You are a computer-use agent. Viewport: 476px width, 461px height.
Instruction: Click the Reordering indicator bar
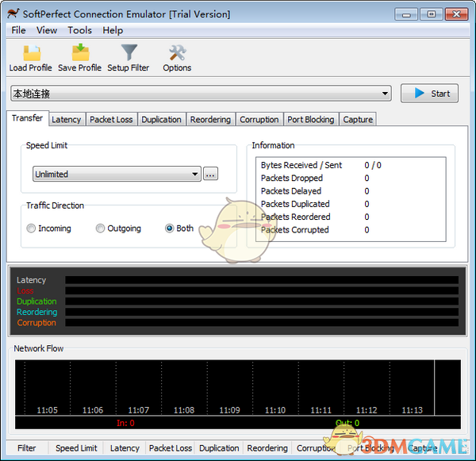(262, 312)
